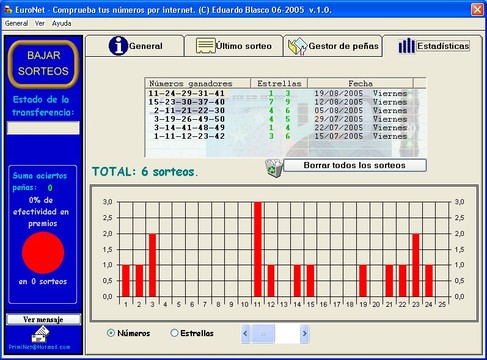The width and height of the screenshot is (487, 360).
Task: Open the General menu
Action: click(16, 23)
